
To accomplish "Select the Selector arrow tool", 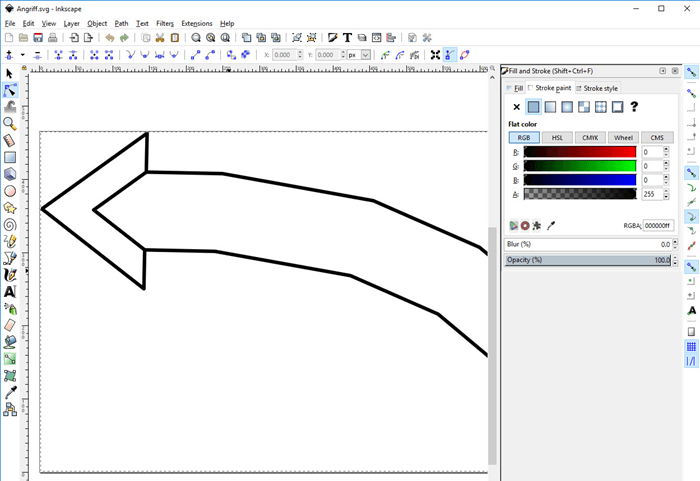I will [9, 74].
